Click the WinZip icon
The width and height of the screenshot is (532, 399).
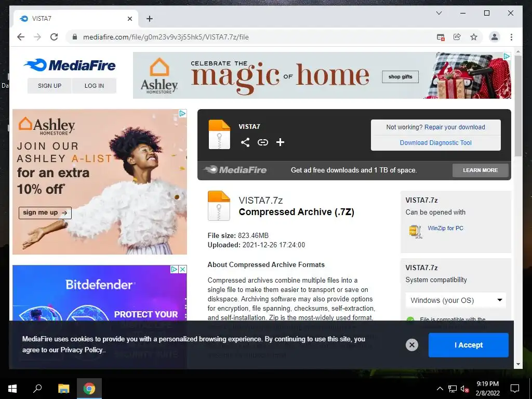pyautogui.click(x=416, y=231)
